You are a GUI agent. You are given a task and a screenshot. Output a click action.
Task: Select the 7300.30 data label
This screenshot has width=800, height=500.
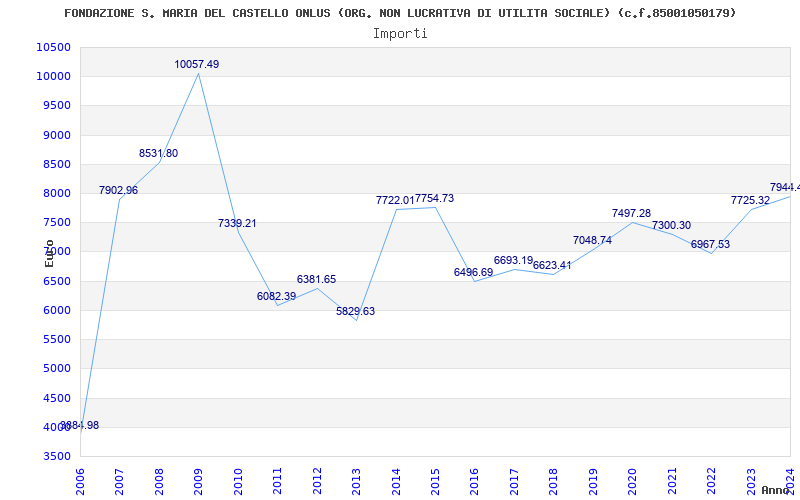[x=671, y=226]
